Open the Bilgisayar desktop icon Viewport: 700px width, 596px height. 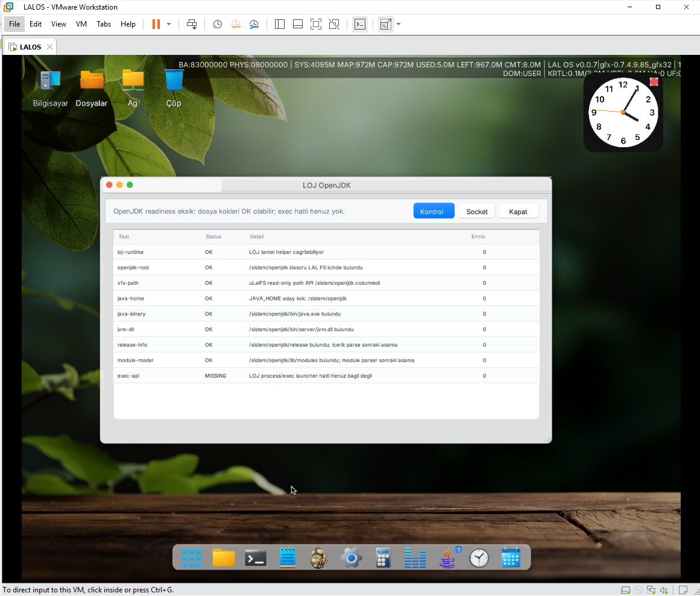[50, 89]
